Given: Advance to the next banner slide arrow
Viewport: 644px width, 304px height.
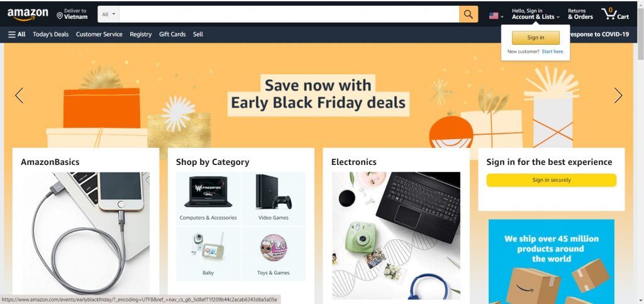Looking at the screenshot, I should click(x=618, y=95).
